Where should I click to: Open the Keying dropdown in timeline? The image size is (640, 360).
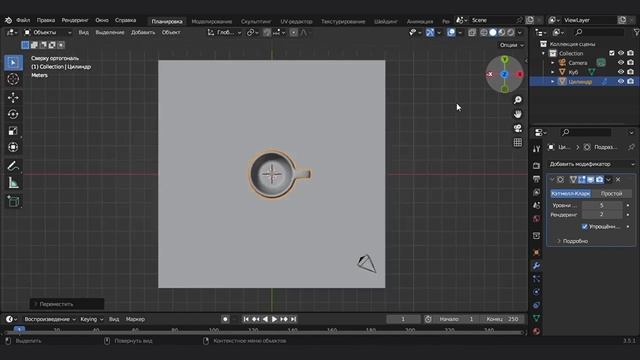[91, 319]
